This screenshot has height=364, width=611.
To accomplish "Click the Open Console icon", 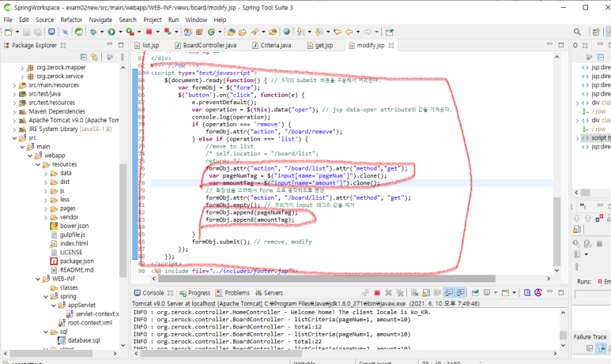I will [505, 293].
